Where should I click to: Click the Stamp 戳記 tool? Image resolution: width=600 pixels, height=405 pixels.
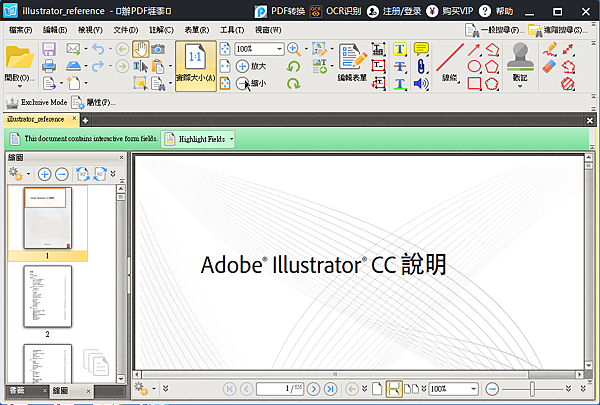(520, 62)
